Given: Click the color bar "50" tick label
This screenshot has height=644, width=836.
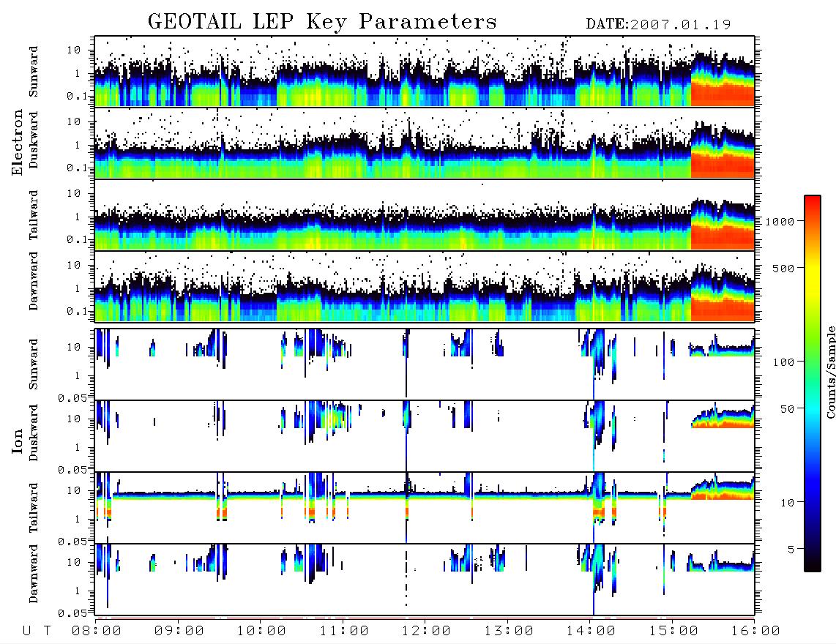Looking at the screenshot, I should click(787, 409).
